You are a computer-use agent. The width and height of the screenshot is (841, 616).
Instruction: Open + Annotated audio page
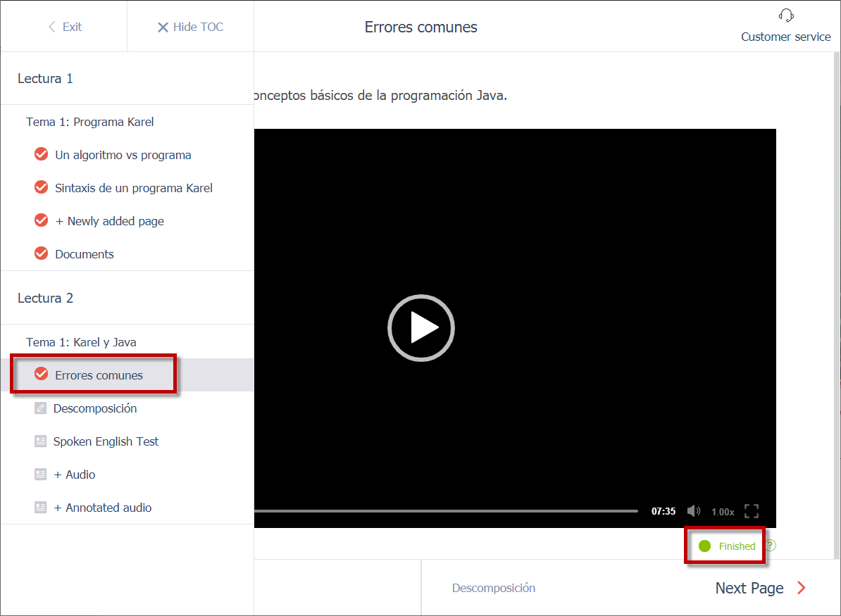[102, 508]
